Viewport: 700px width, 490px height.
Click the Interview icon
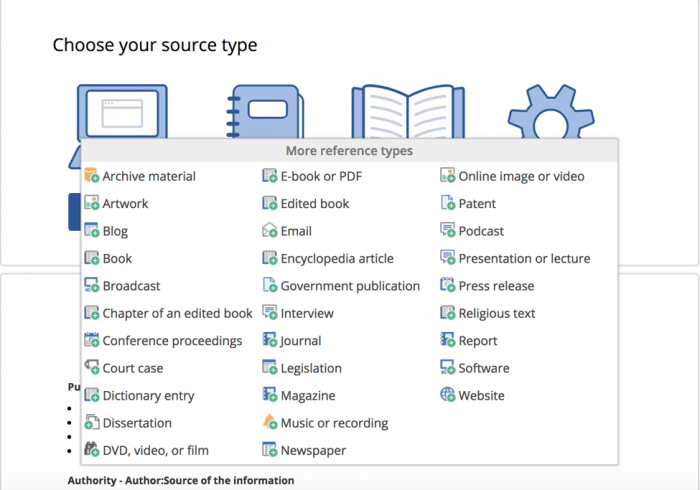tap(270, 313)
